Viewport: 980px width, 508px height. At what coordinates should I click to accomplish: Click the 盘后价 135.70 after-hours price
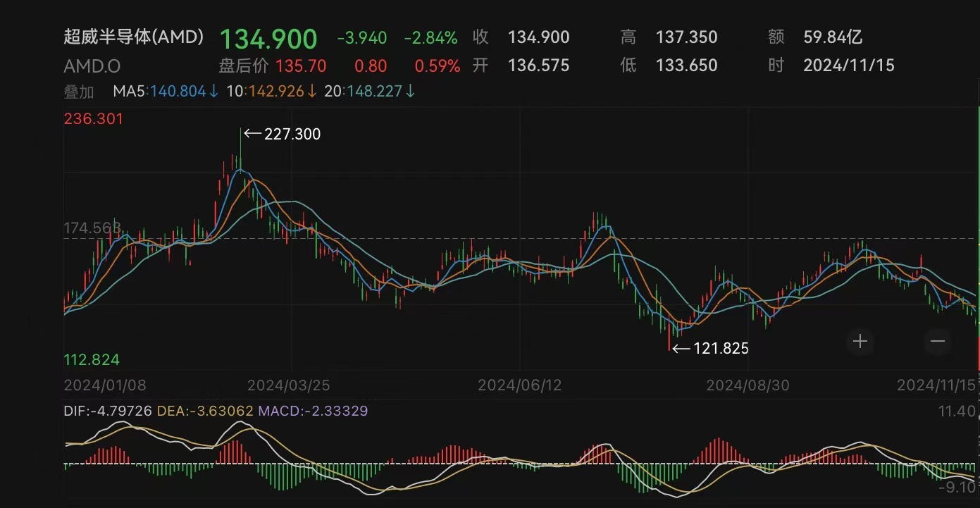(273, 66)
